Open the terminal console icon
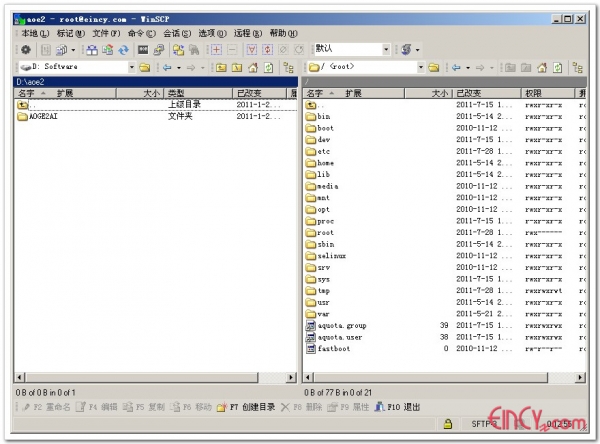The image size is (600, 444). point(143,49)
